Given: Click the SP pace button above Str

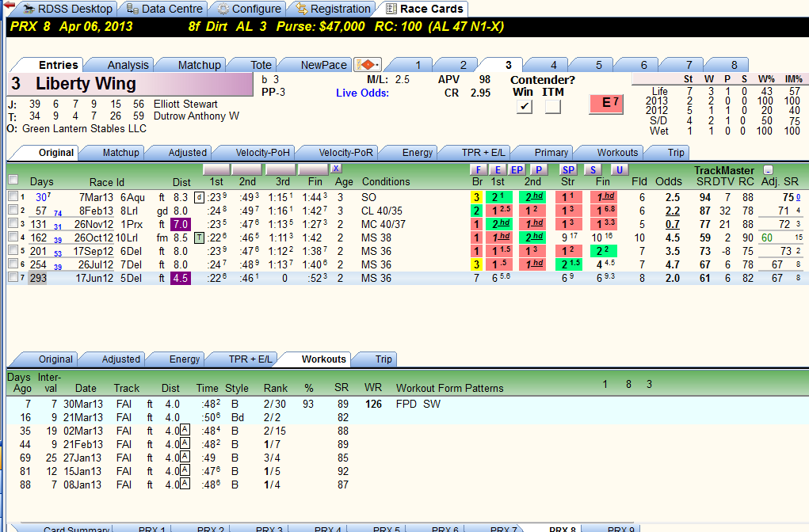Looking at the screenshot, I should pos(568,170).
